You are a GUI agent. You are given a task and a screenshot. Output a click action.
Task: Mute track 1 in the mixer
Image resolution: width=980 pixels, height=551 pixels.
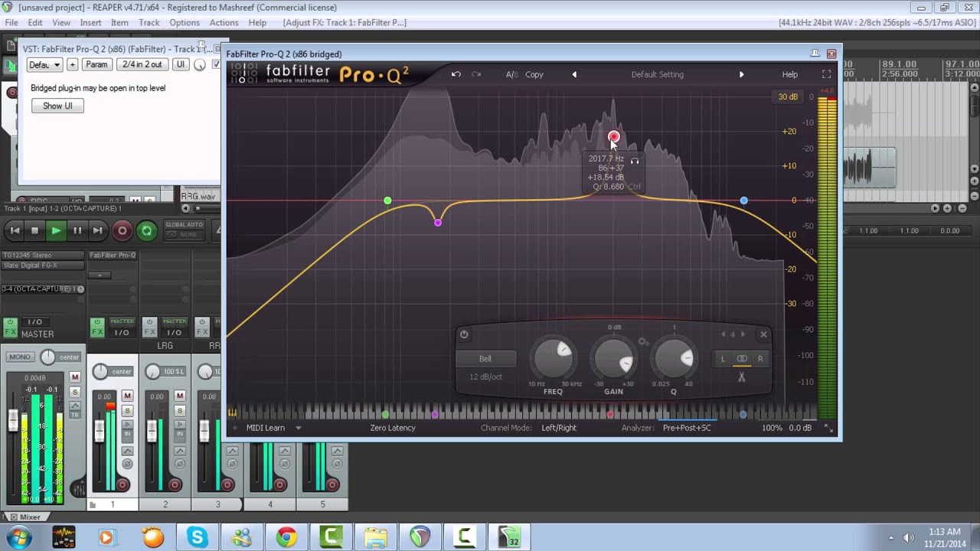click(127, 396)
